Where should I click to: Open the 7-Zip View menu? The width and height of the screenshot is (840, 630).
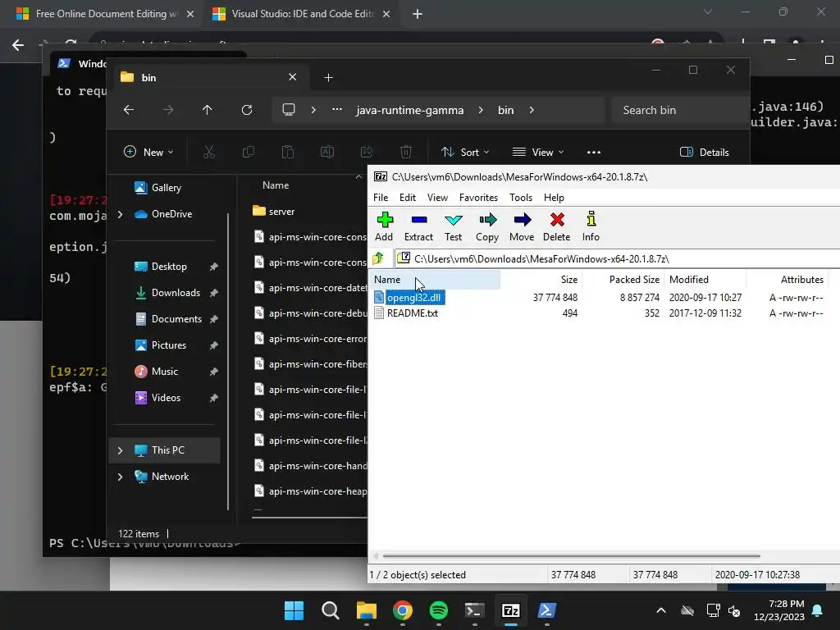tap(438, 198)
